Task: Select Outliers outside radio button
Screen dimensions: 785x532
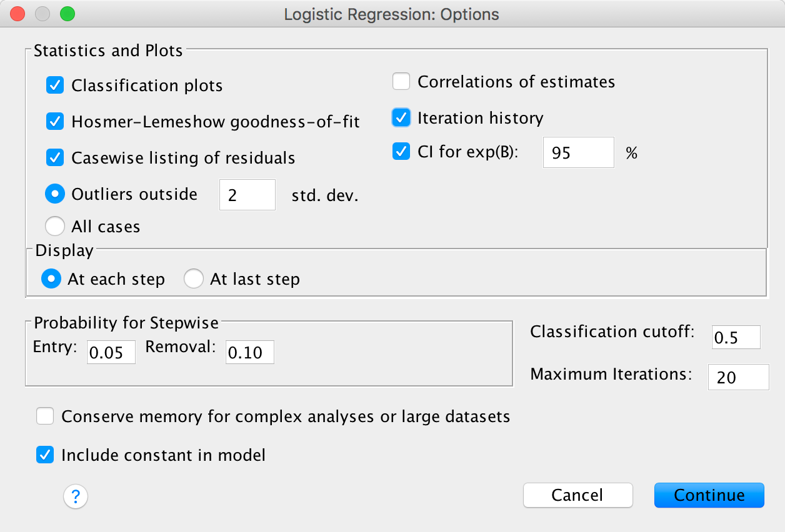Action: (56, 194)
